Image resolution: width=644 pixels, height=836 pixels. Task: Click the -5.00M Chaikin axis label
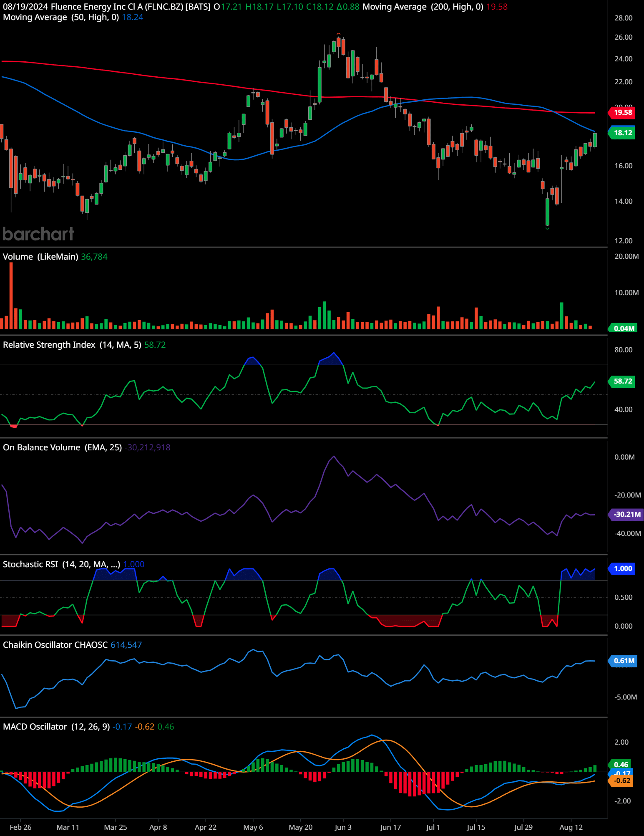[626, 697]
